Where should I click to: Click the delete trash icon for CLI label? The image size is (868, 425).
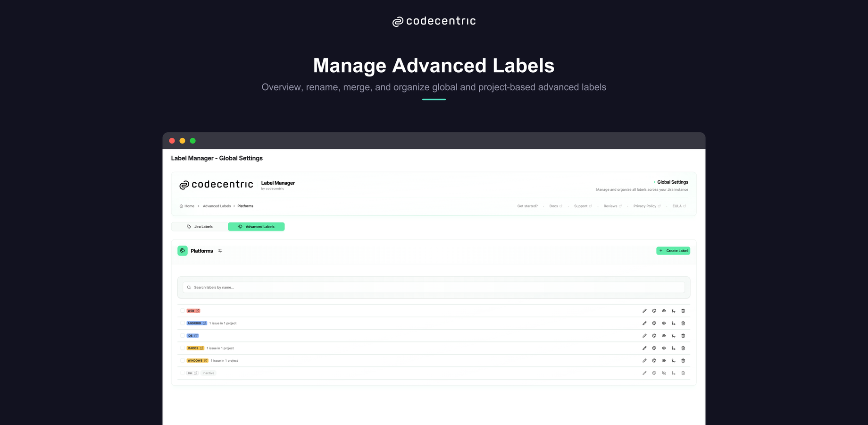[683, 373]
